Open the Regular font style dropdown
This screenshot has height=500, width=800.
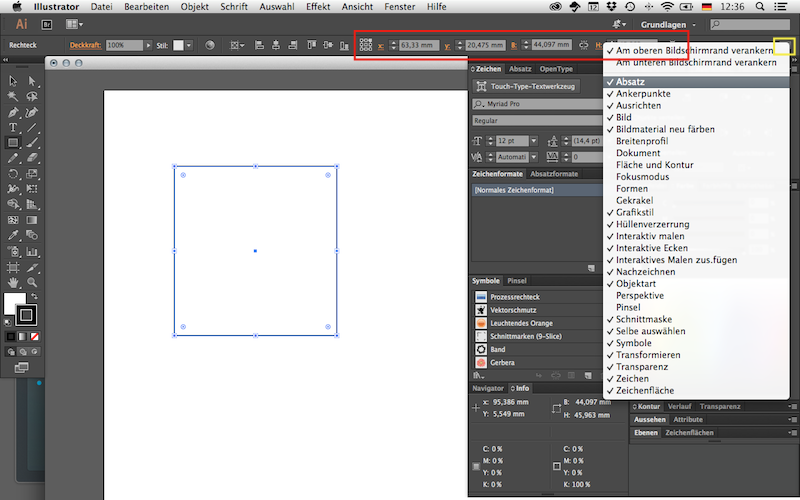pyautogui.click(x=538, y=120)
